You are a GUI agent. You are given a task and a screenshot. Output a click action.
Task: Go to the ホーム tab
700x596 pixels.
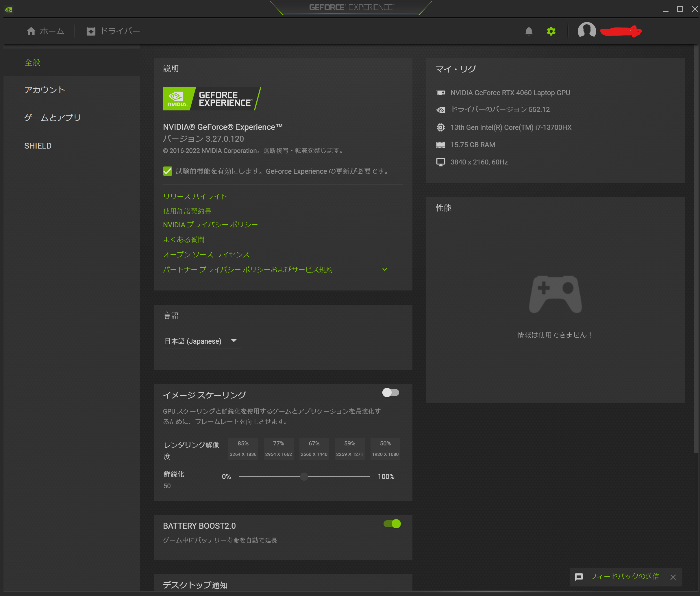pyautogui.click(x=45, y=31)
